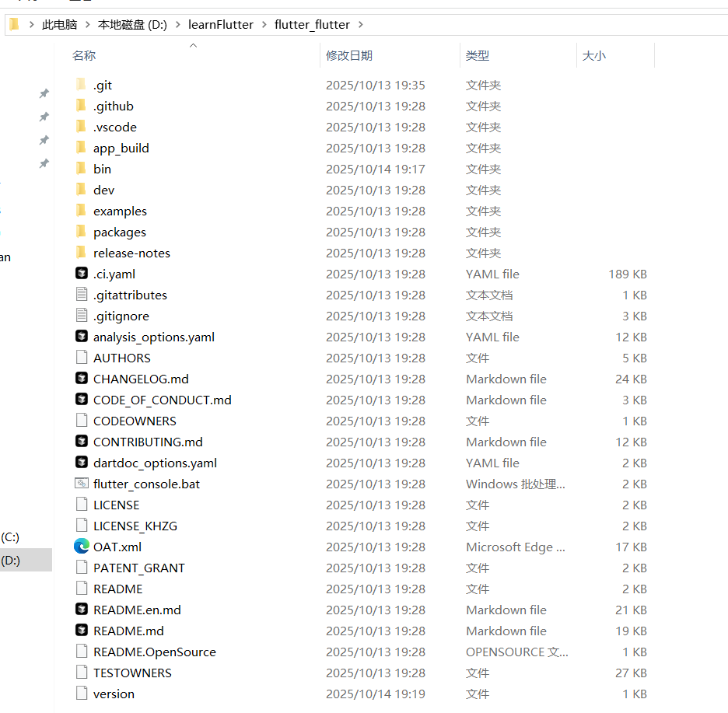Screen dimensions: 728x713
Task: Select file name TESTOWNERS
Action: click(132, 673)
